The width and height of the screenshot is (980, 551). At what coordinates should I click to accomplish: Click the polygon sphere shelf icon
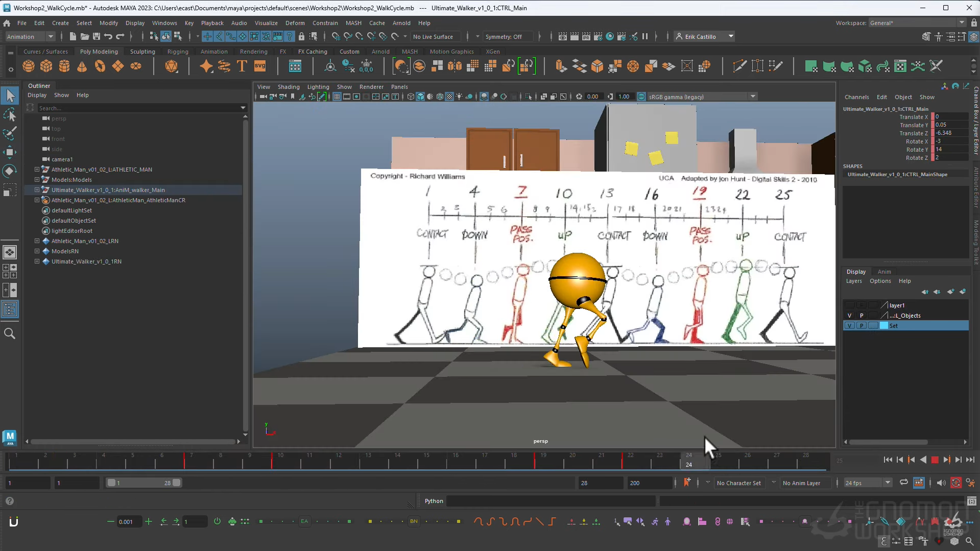click(29, 66)
